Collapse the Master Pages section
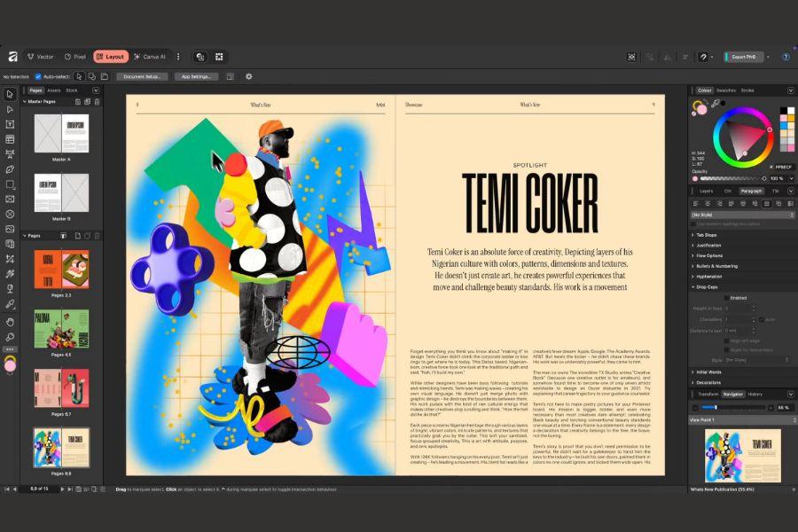The height and width of the screenshot is (532, 798). pos(26,102)
